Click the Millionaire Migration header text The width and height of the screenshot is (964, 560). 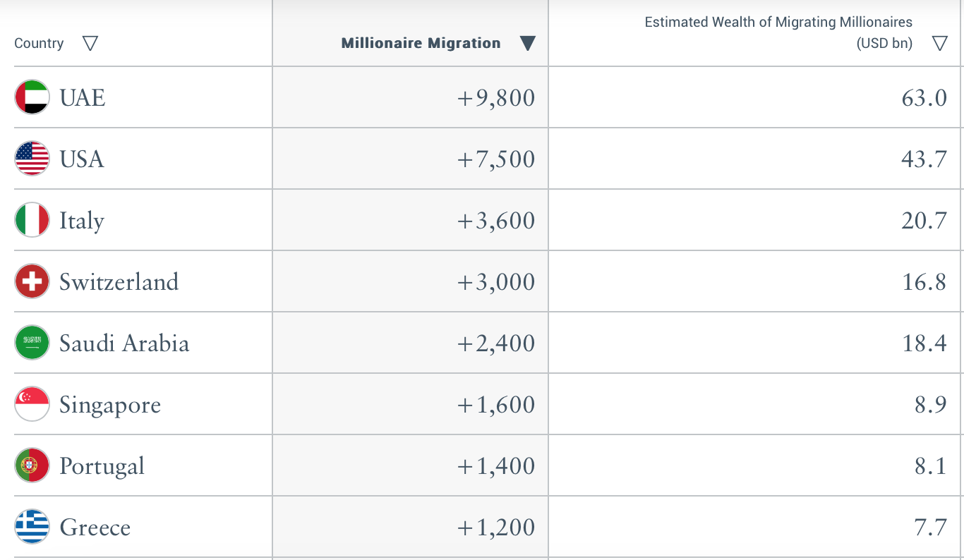click(421, 44)
